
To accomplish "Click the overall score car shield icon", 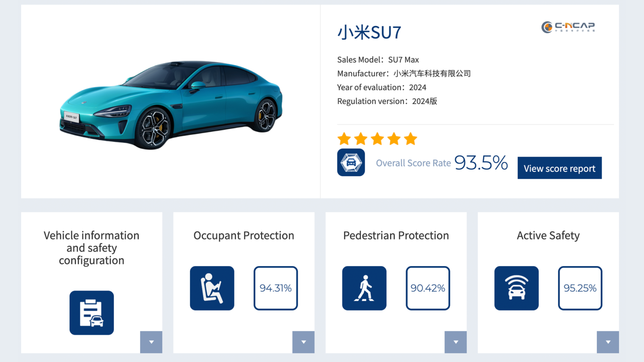I will [x=351, y=163].
